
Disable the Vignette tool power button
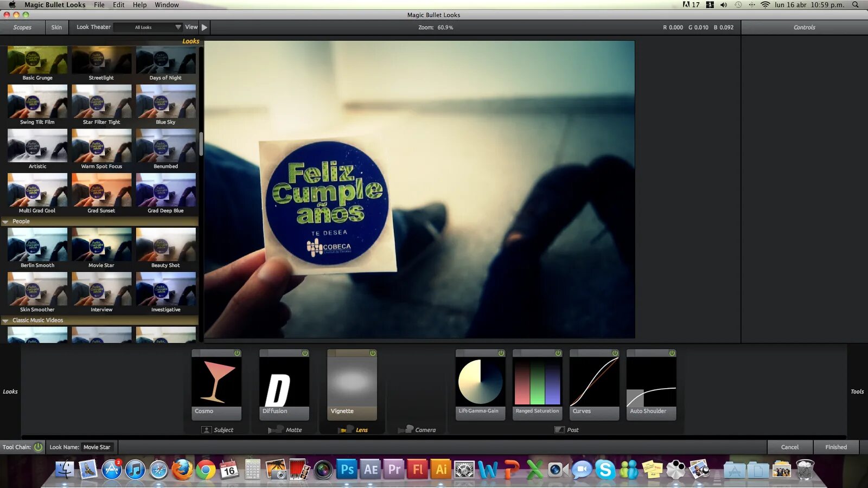point(373,353)
